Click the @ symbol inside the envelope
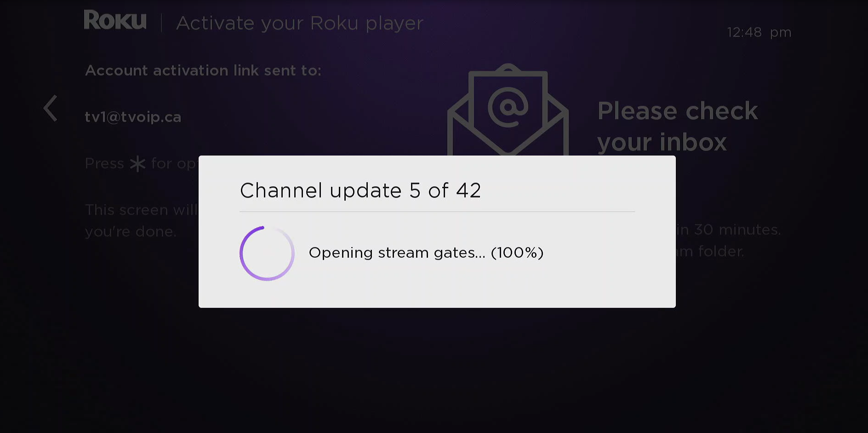The image size is (868, 433). tap(508, 107)
